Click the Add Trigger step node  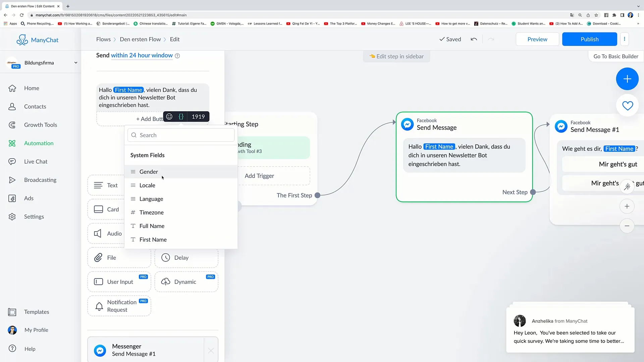259,176
